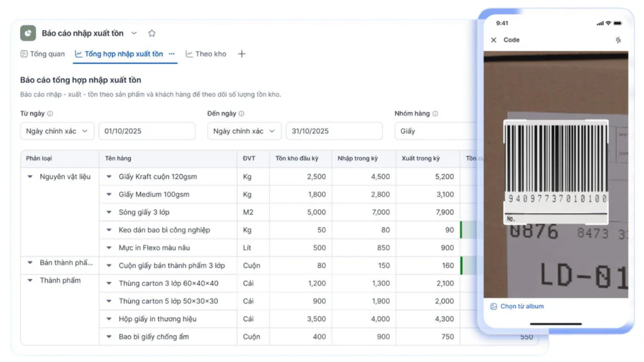Click the Nhập trong kỳ column header
This screenshot has width=644, height=362.
coord(364,158)
